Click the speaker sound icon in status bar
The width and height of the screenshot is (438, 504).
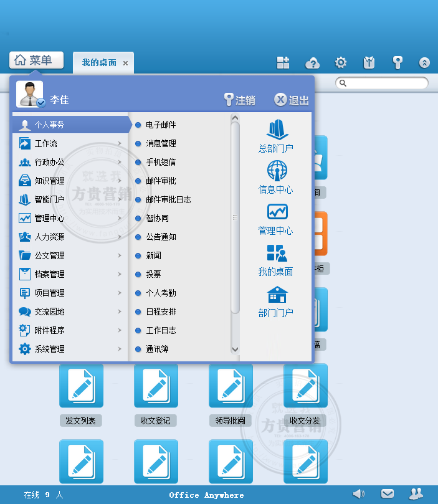359,493
